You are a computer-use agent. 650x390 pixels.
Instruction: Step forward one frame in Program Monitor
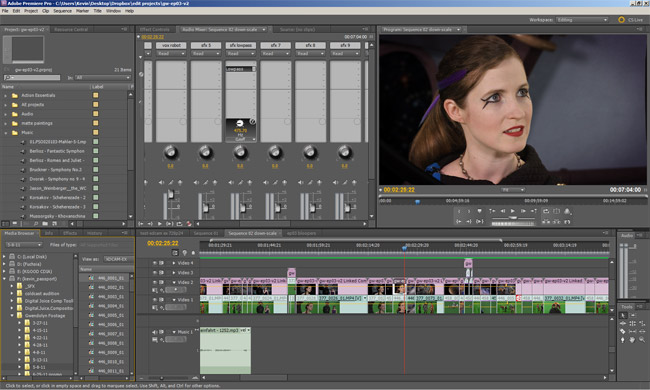point(523,211)
